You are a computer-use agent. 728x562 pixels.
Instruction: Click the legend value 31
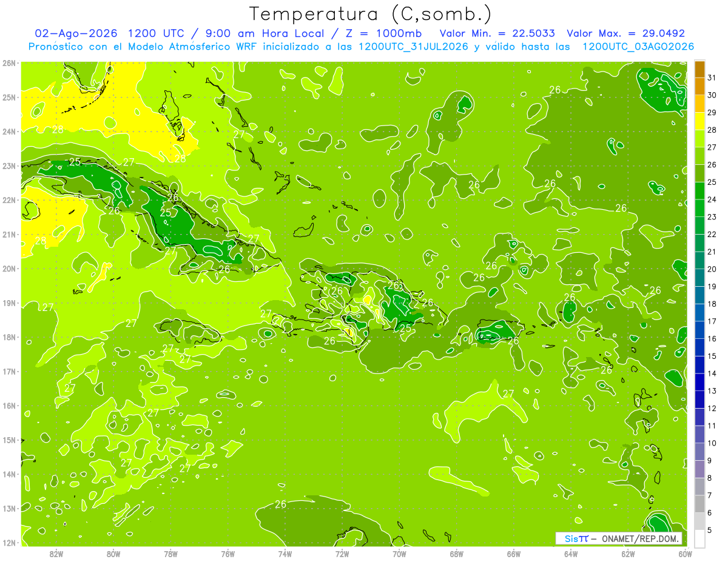pos(712,78)
